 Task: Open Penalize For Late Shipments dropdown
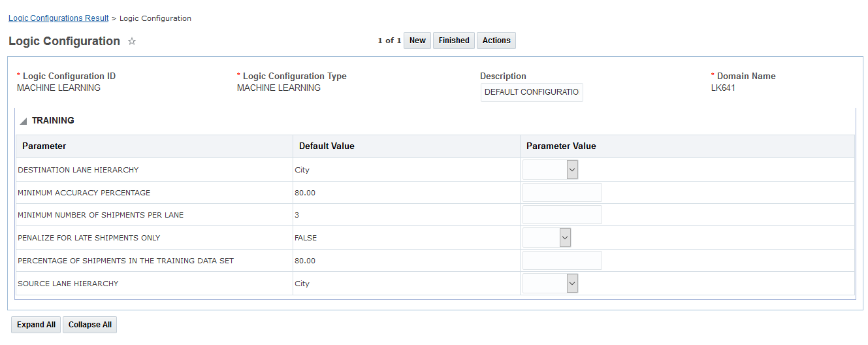(547, 238)
